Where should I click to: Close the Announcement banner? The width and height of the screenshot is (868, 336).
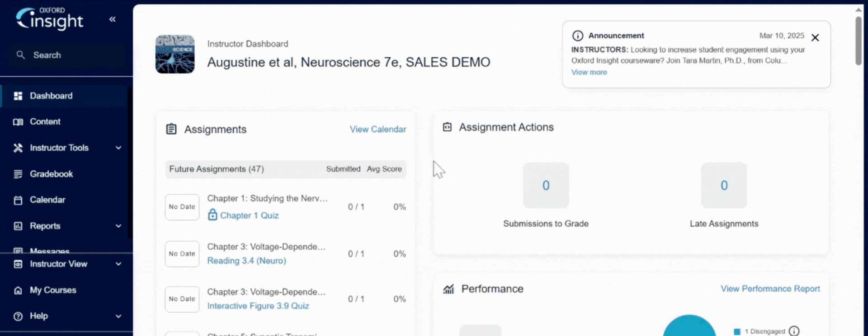pos(815,37)
